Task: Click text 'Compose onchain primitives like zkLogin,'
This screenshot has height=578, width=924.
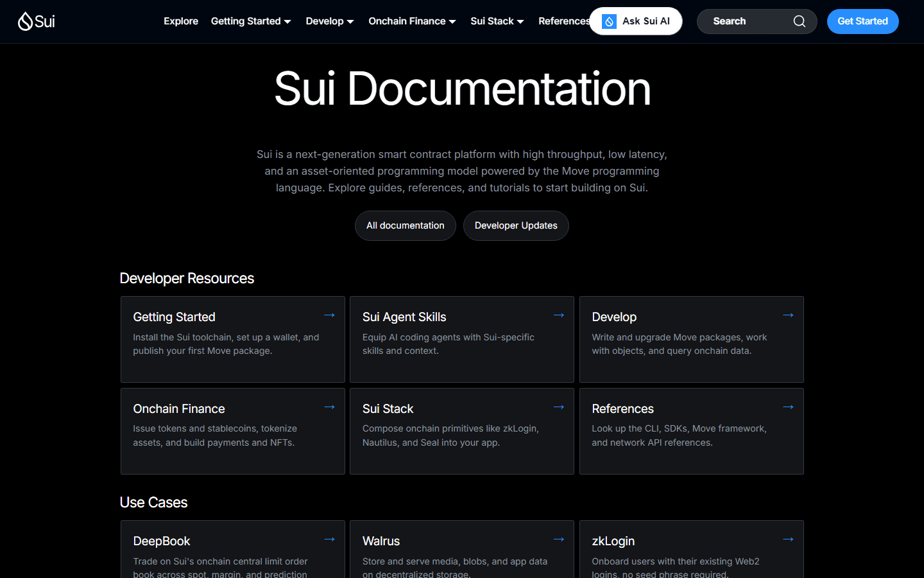Action: click(450, 428)
